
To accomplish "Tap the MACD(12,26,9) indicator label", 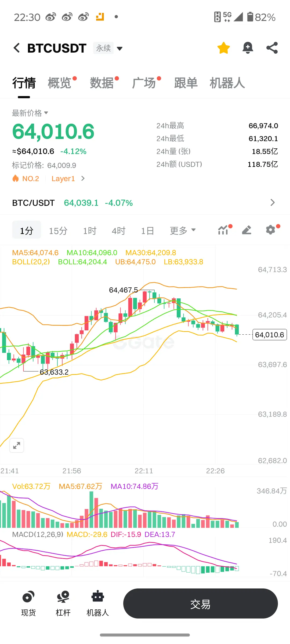I will (x=38, y=535).
